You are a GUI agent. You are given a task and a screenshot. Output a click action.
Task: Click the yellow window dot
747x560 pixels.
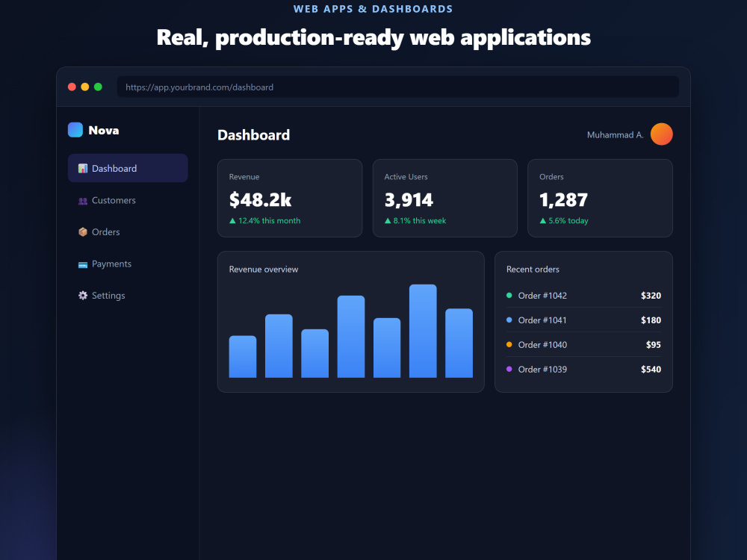[85, 87]
